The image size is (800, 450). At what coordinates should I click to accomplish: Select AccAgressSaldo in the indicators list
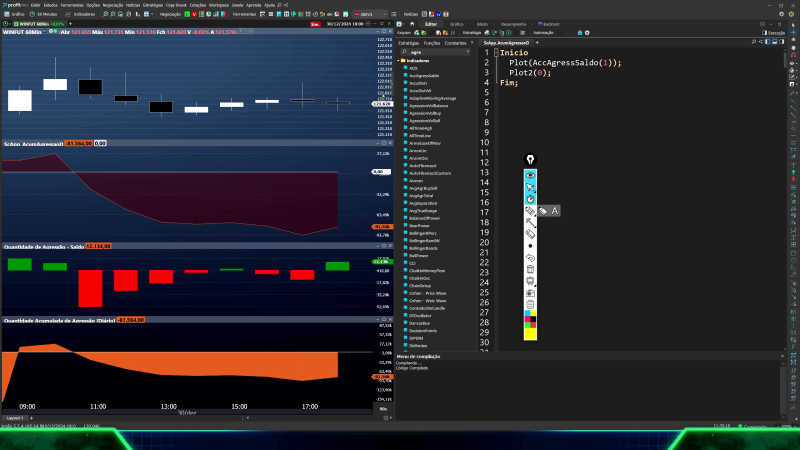tap(424, 75)
